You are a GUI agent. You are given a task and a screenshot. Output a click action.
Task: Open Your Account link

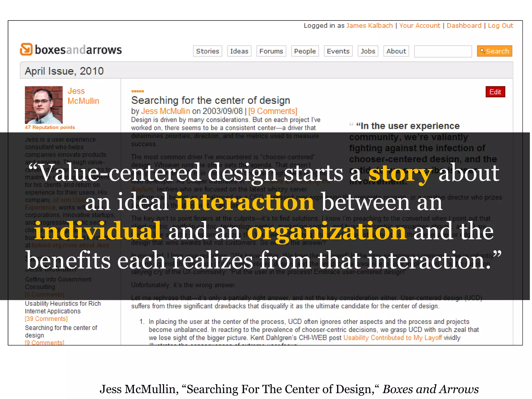(420, 25)
